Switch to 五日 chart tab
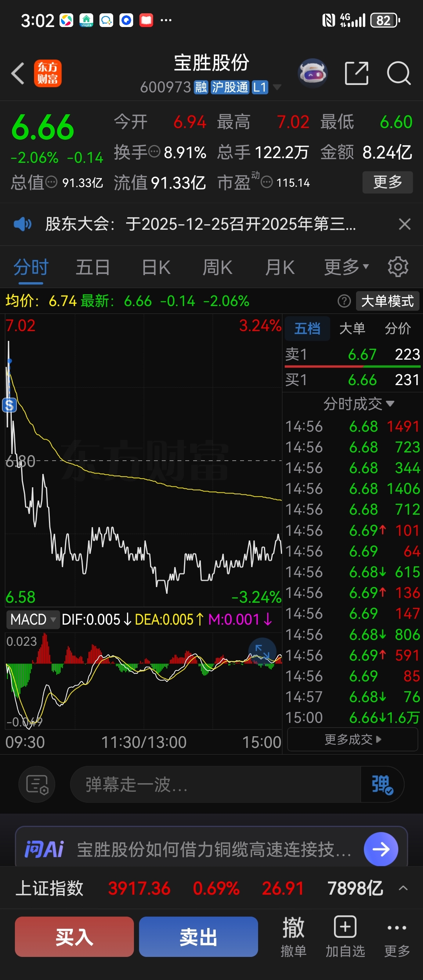The height and width of the screenshot is (980, 423). [93, 268]
